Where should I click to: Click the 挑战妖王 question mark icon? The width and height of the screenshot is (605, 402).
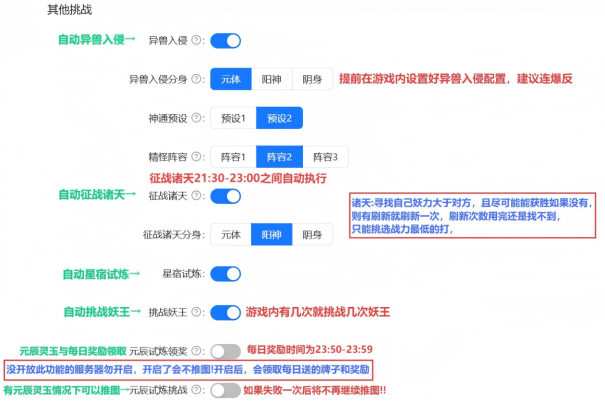tap(196, 312)
